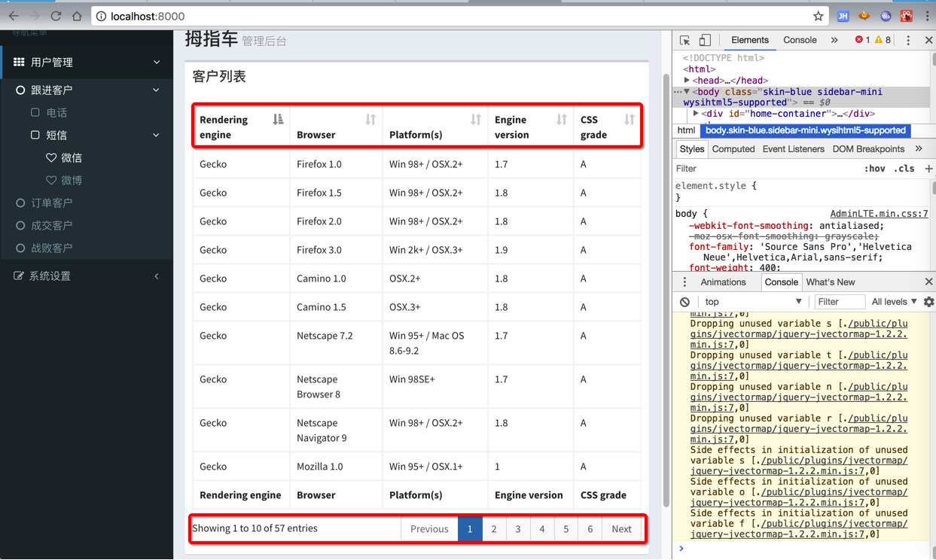Click 'html' in the DOM breadcrumb
The height and width of the screenshot is (560, 936).
click(x=686, y=130)
